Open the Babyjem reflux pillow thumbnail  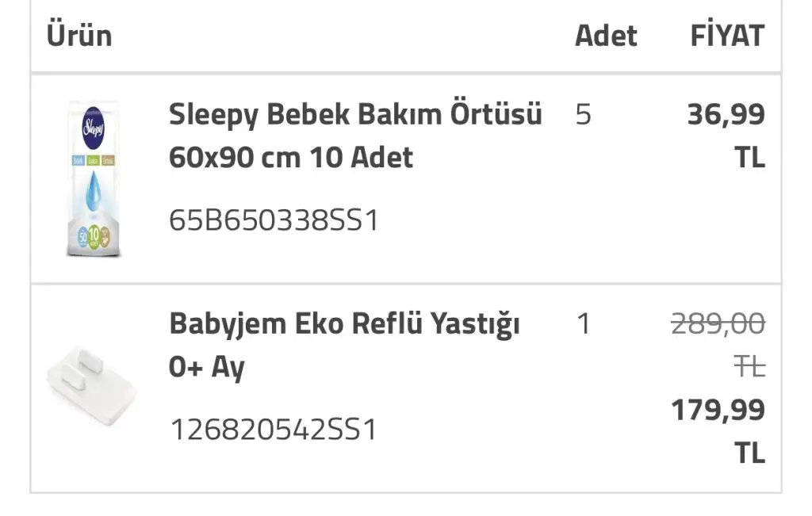[x=92, y=386]
